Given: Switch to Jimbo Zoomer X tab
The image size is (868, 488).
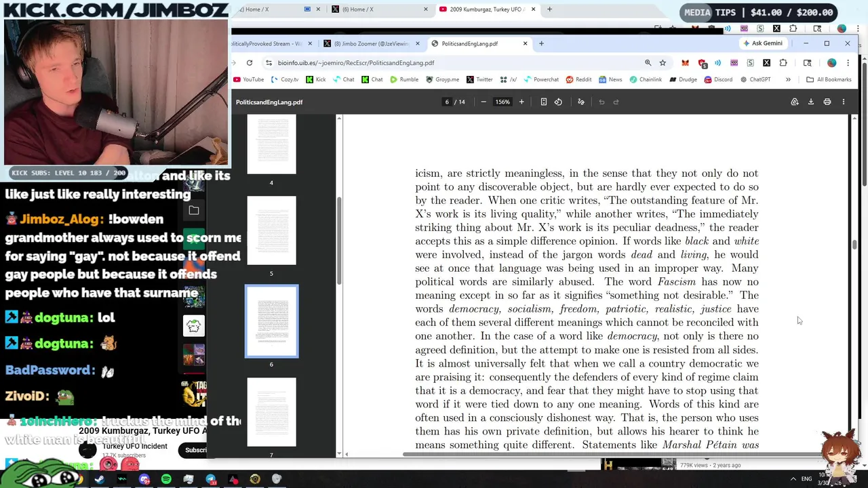Looking at the screenshot, I should point(372,43).
